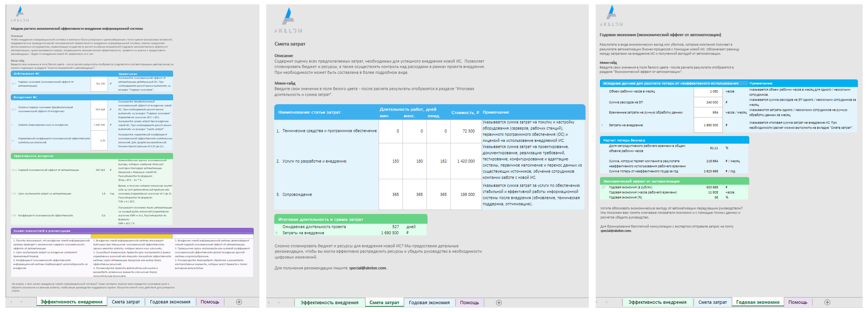Select active Эффективность внедрения tab in left screenshot

click(72, 302)
